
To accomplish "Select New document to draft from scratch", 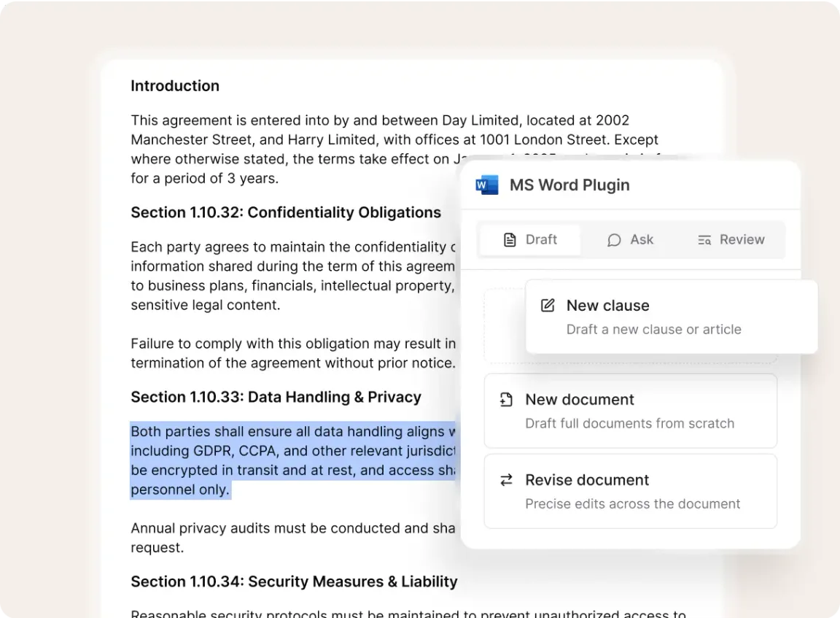I will [x=630, y=410].
